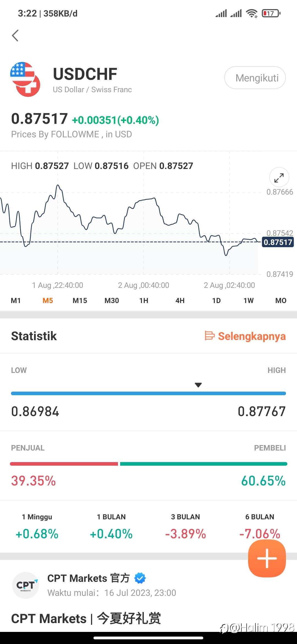Tap the 0.87517 current price label
This screenshot has width=297, height=644.
(278, 242)
